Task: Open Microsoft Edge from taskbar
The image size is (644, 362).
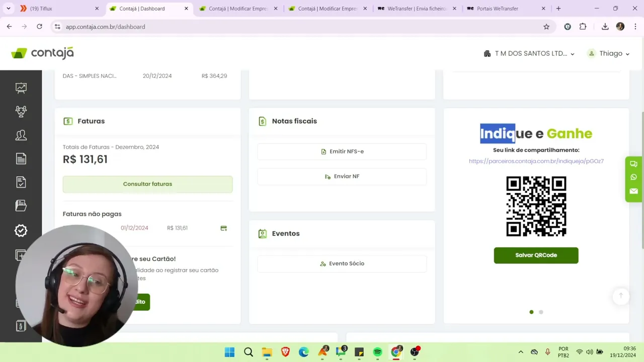Action: click(x=303, y=352)
